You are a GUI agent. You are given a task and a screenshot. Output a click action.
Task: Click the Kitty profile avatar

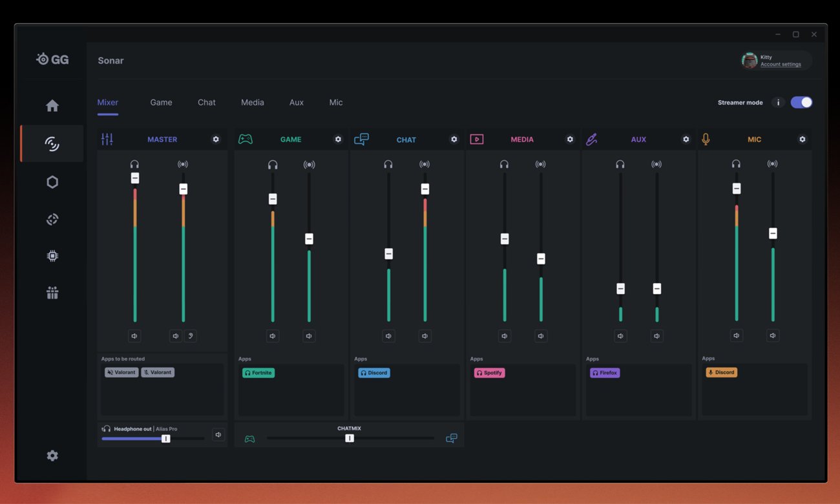pyautogui.click(x=750, y=61)
